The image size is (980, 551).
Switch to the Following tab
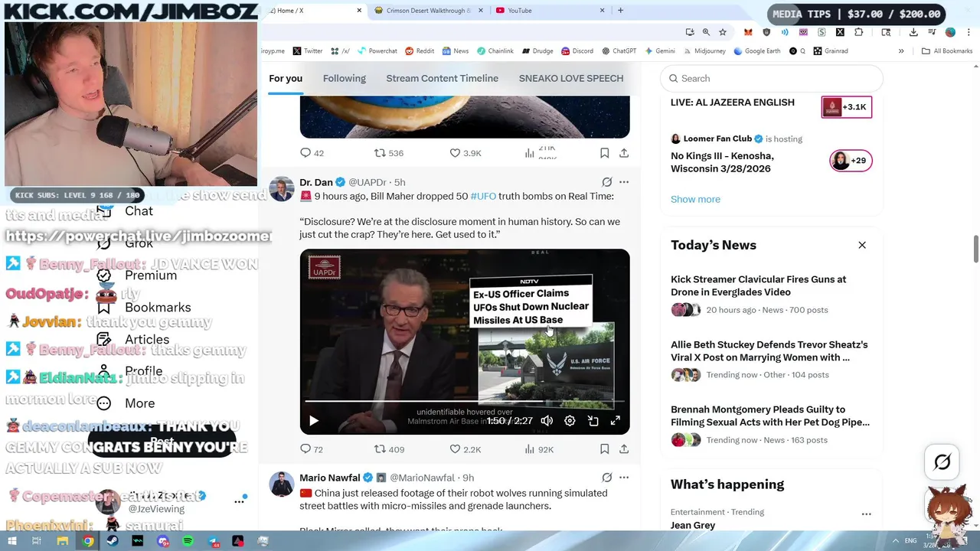(345, 78)
